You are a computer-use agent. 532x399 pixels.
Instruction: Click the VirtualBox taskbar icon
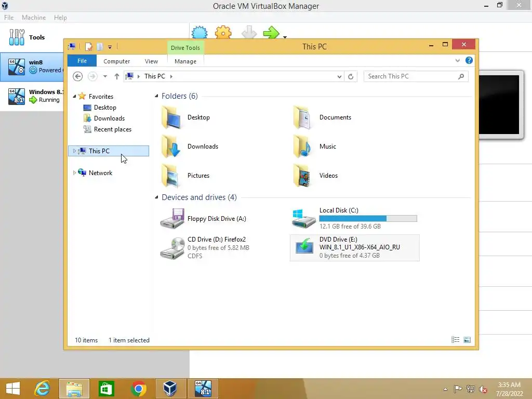click(170, 389)
